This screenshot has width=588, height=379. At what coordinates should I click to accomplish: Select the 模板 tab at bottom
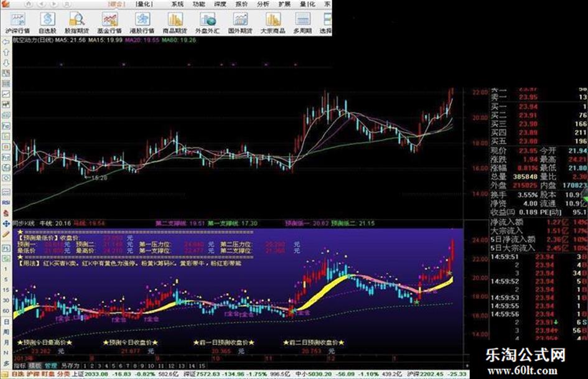[34, 365]
